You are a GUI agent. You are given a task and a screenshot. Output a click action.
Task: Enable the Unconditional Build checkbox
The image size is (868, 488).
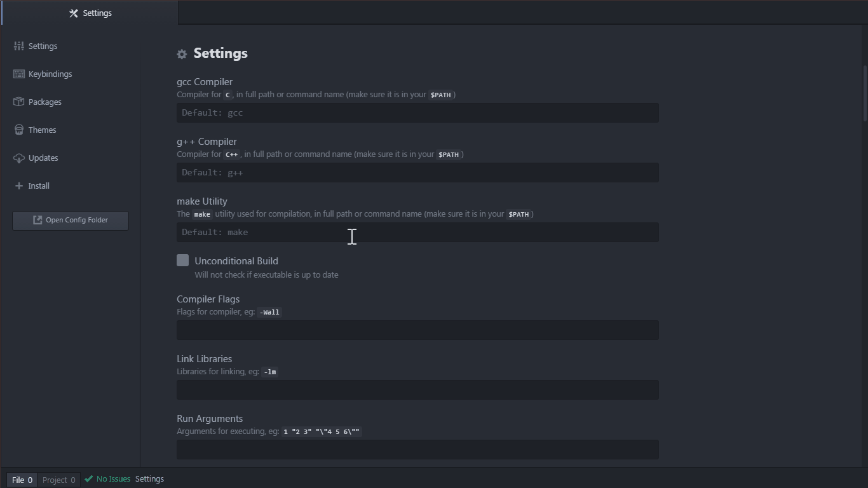click(x=183, y=261)
